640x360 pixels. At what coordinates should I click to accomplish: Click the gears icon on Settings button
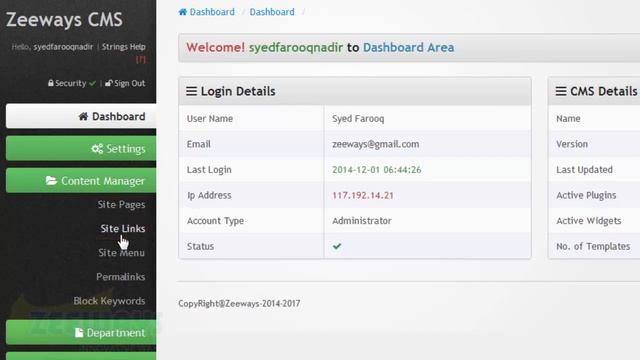pyautogui.click(x=97, y=149)
